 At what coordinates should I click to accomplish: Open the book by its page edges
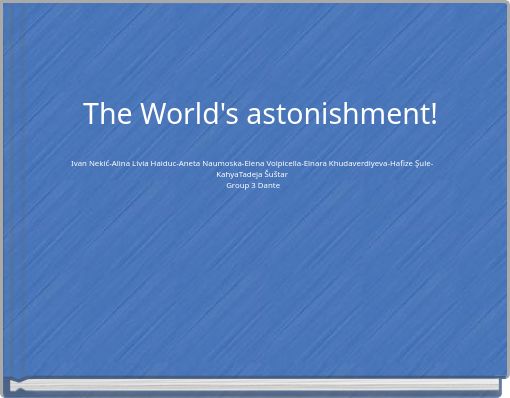254,384
